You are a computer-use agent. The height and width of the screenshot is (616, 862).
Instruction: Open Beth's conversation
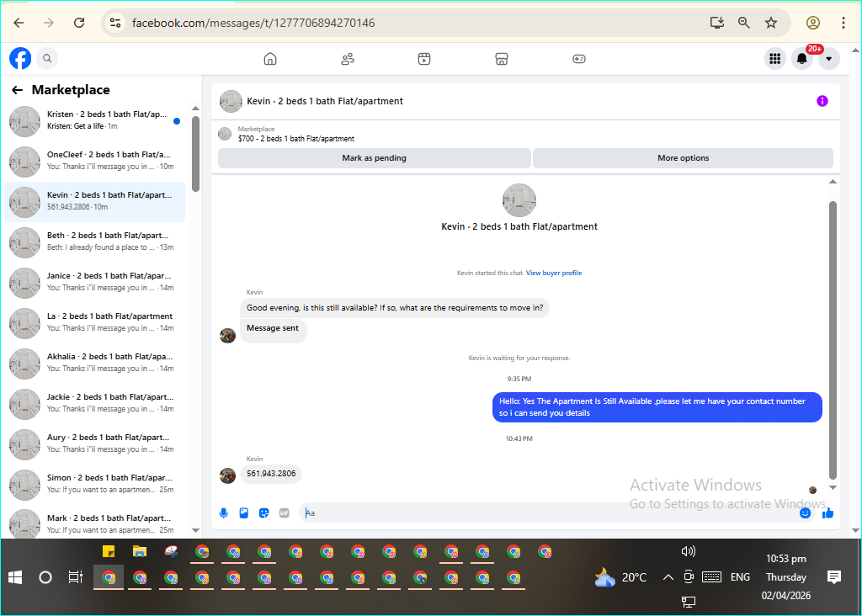(x=94, y=242)
